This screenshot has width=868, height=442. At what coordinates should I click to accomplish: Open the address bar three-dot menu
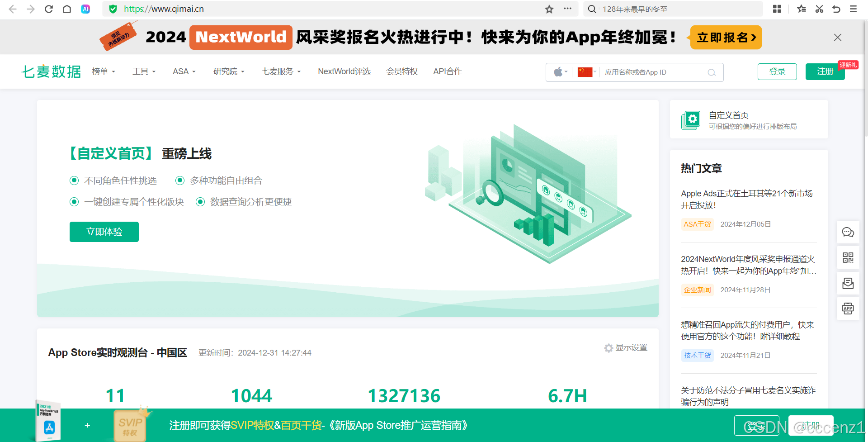pyautogui.click(x=567, y=9)
